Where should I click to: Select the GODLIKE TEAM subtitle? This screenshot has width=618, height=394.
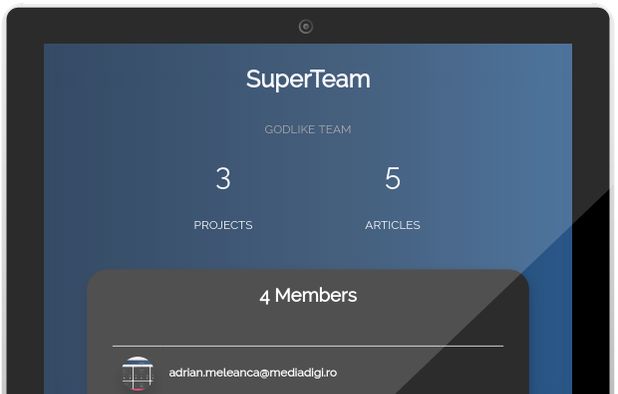coord(308,129)
